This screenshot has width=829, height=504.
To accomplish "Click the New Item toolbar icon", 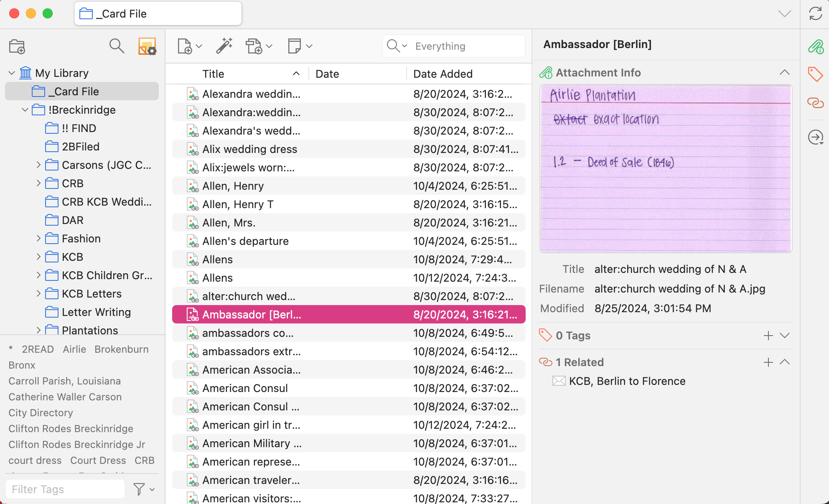I will tap(185, 46).
